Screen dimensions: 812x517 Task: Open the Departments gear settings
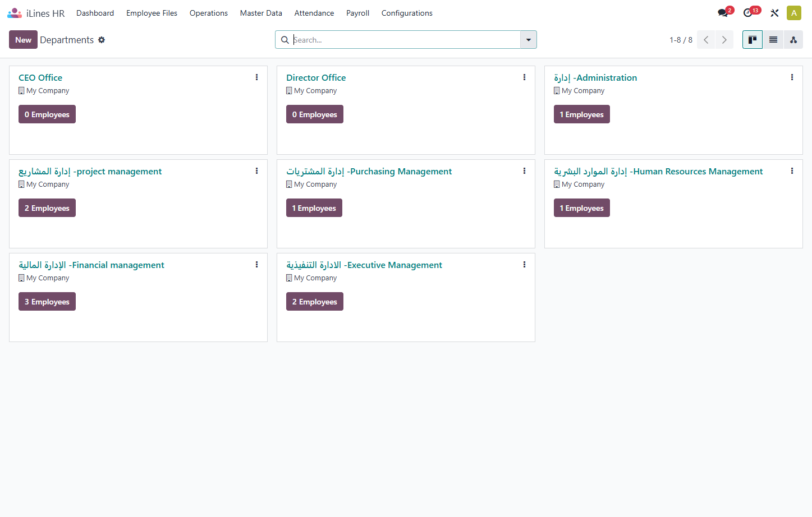[102, 40]
